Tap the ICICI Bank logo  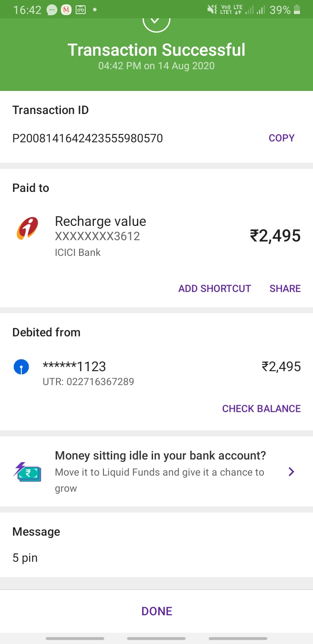(27, 228)
